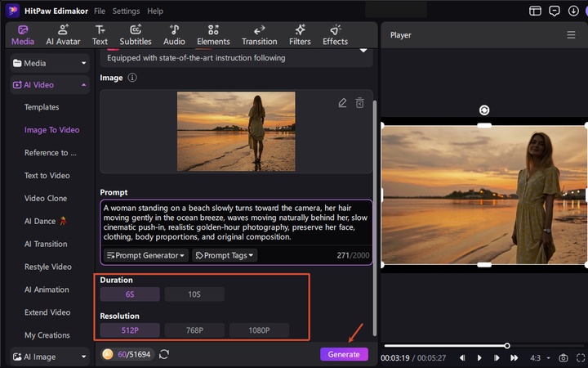
Task: Select the Text tool
Action: [x=100, y=34]
